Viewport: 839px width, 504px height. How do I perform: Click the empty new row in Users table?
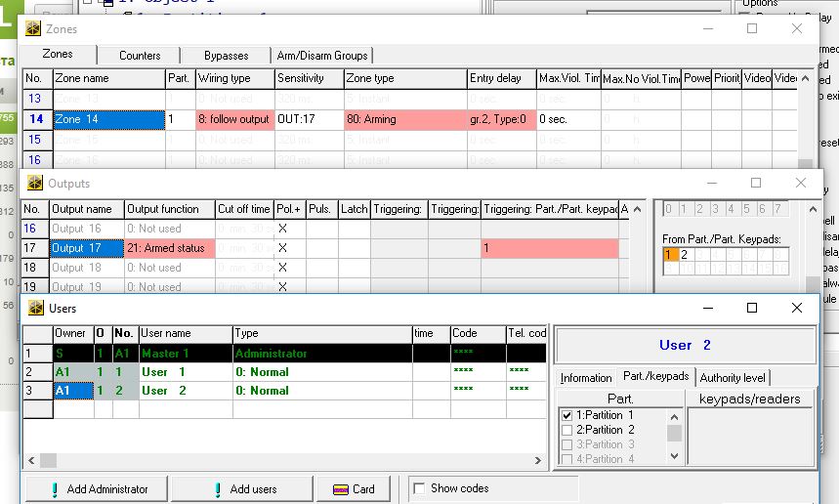284,410
